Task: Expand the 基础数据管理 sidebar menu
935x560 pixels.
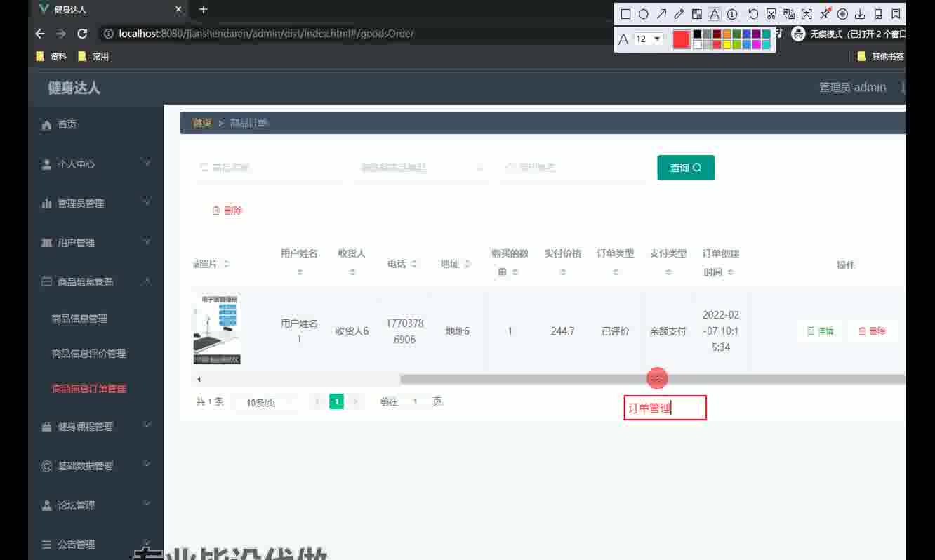Action: coord(147,465)
